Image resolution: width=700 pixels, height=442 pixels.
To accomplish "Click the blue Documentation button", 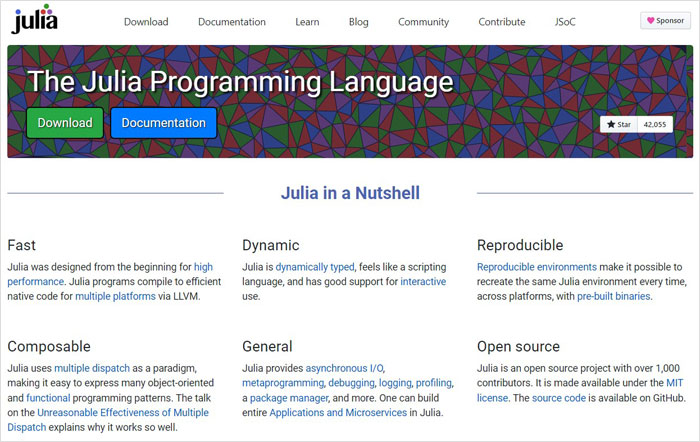I will pos(163,123).
